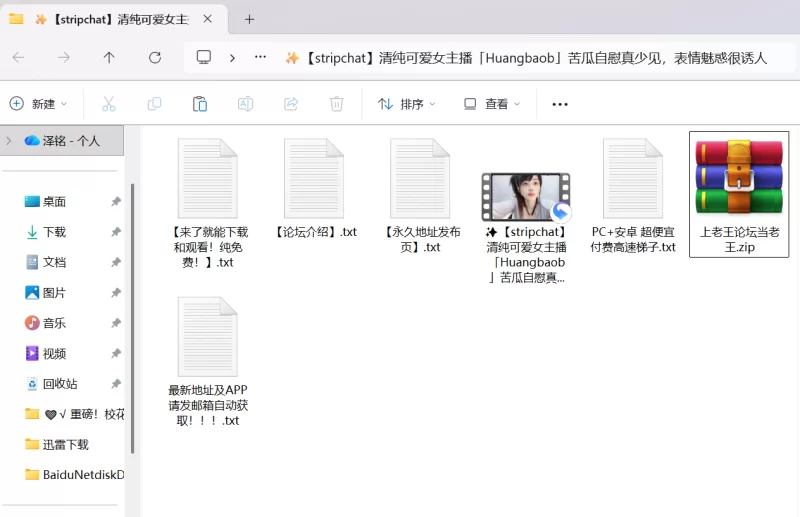
Task: Click the Cut scissors icon in toolbar
Action: point(108,104)
